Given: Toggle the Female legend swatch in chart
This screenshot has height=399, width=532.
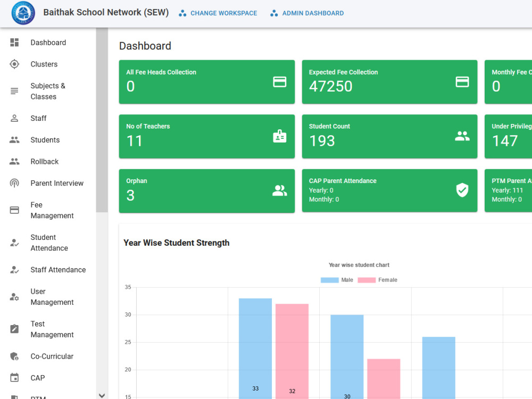Looking at the screenshot, I should coord(367,280).
